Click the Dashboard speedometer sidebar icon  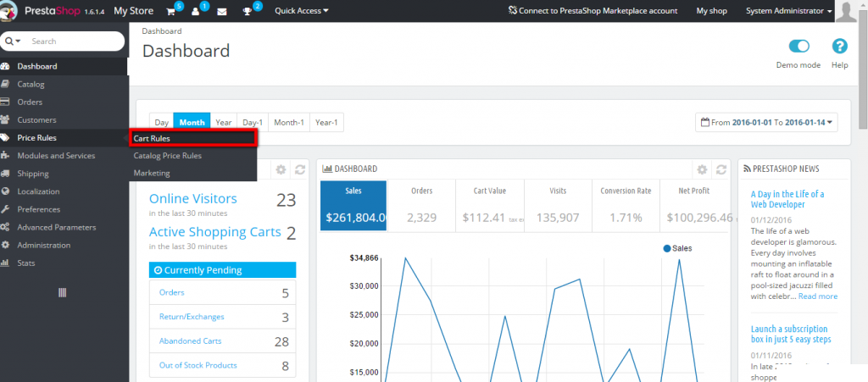click(5, 66)
